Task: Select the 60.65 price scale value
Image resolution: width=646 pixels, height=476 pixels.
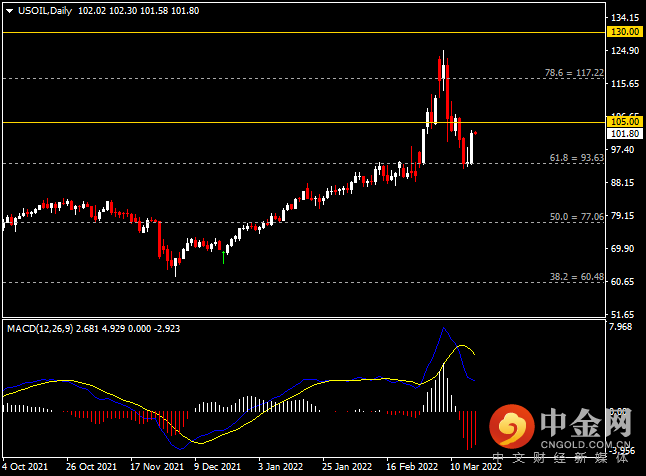Action: [x=623, y=281]
